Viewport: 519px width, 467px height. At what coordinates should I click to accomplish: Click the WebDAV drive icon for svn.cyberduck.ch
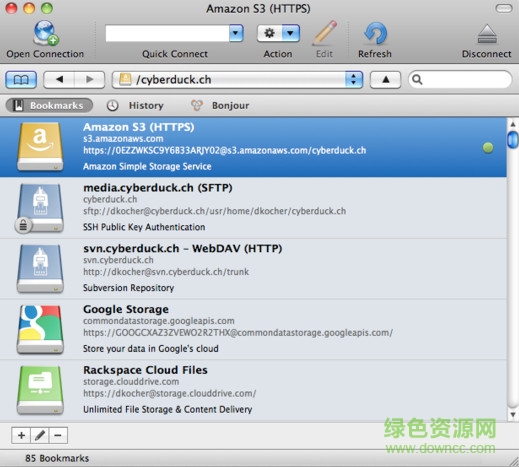point(40,269)
